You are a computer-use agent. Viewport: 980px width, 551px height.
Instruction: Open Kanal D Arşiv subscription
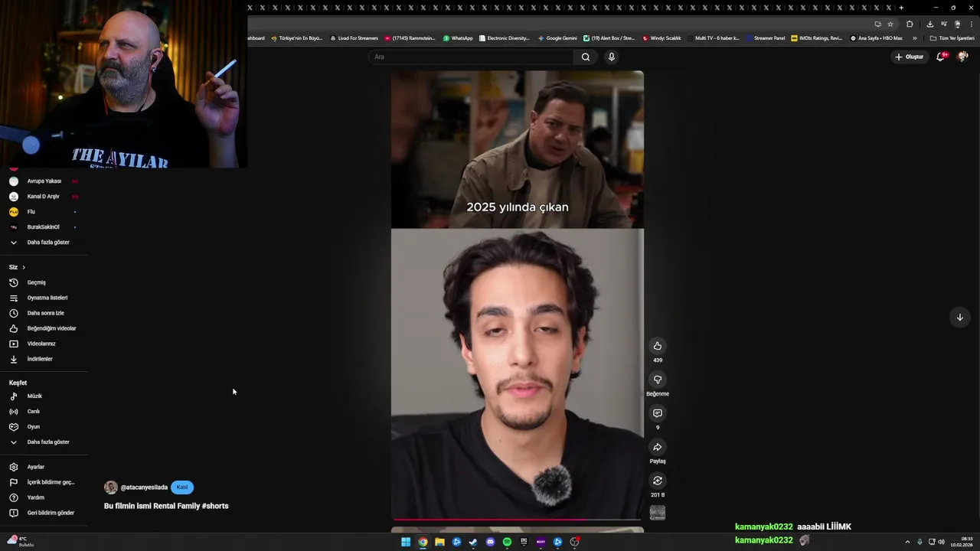coord(44,197)
